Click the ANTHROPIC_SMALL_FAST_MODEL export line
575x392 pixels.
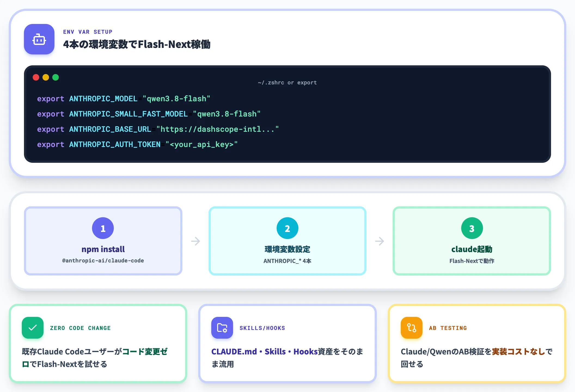pos(149,114)
